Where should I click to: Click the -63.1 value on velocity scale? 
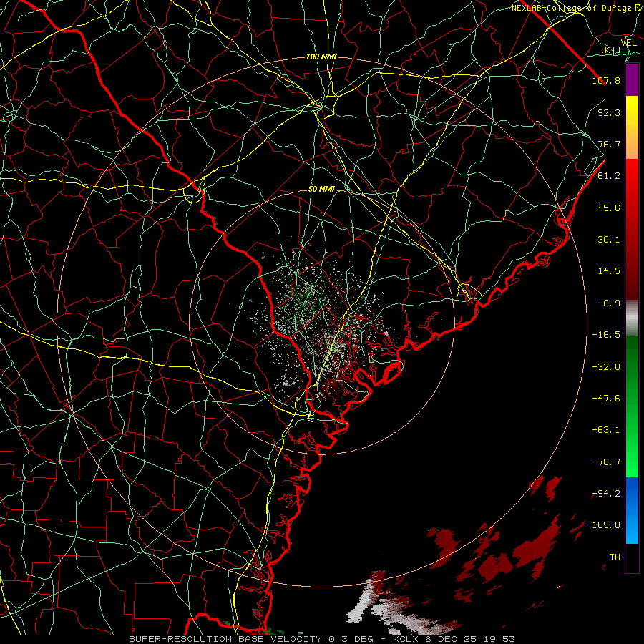tap(606, 430)
